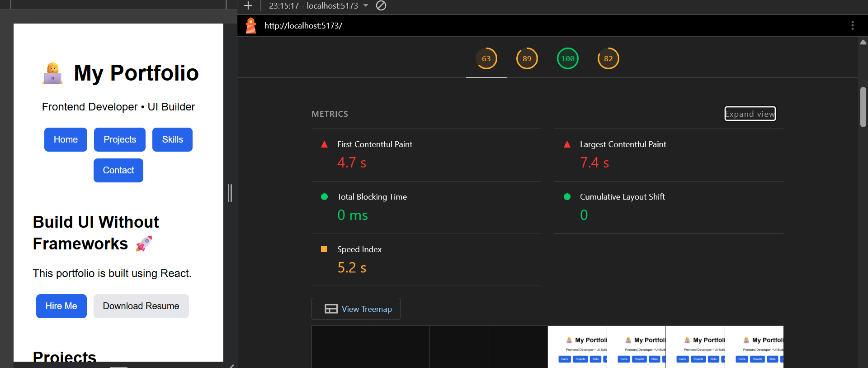Click Contact nav button in portfolio page
868x368 pixels.
(x=118, y=170)
